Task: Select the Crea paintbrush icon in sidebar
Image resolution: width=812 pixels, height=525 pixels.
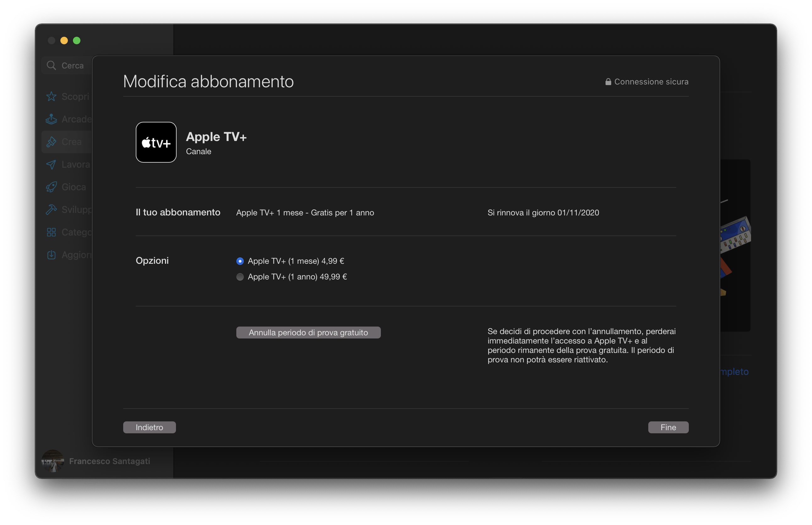Action: tap(52, 142)
